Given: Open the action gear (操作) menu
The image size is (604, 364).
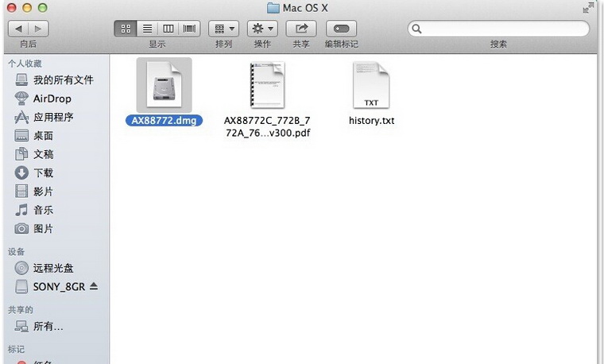Looking at the screenshot, I should click(x=262, y=29).
